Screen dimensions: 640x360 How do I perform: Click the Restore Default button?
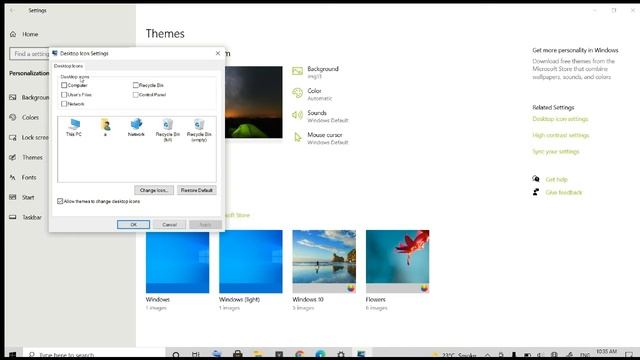pos(197,190)
